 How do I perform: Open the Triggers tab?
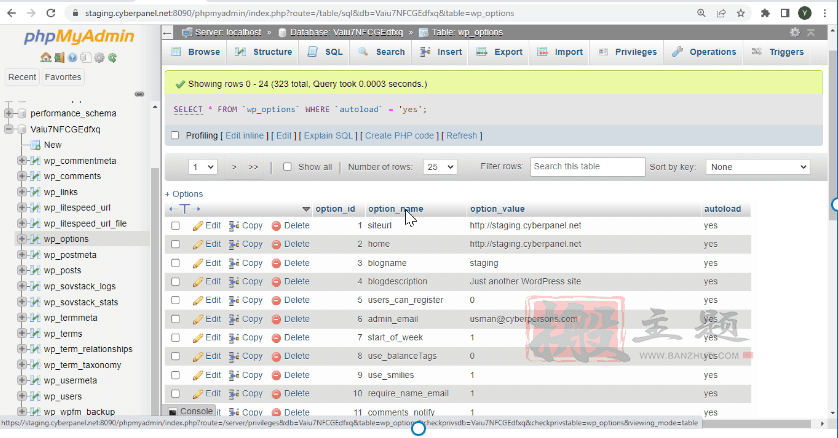(x=778, y=52)
